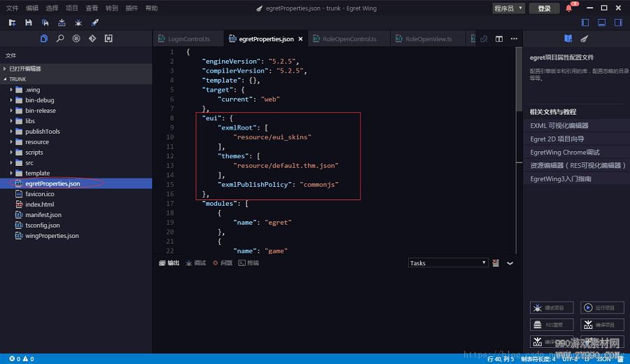Click the split editor icon
Screen dimensions: 630x364
click(499, 39)
